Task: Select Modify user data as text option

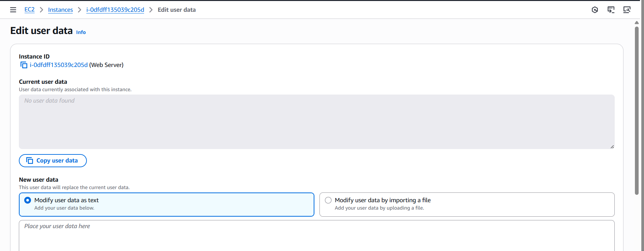Action: coord(28,200)
